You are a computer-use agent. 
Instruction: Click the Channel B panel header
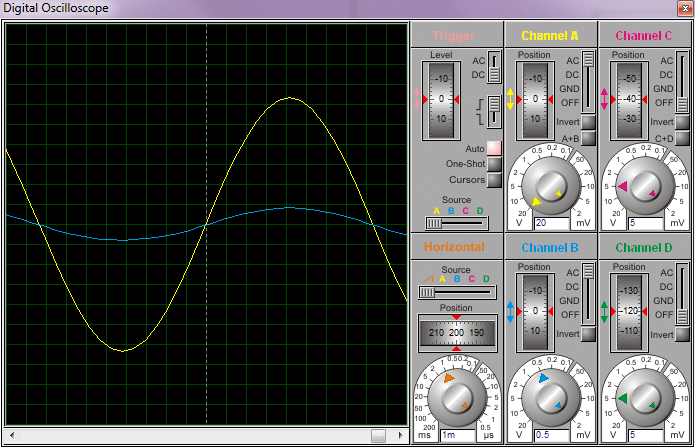click(551, 247)
